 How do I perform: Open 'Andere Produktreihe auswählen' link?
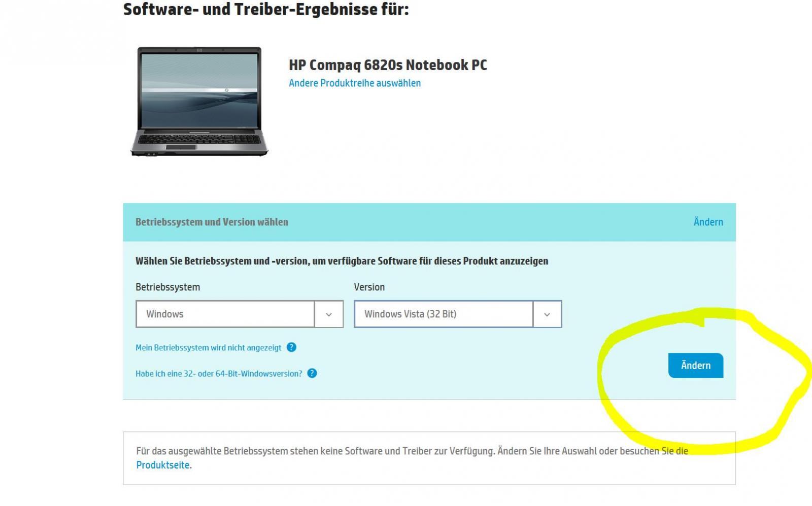pyautogui.click(x=355, y=83)
